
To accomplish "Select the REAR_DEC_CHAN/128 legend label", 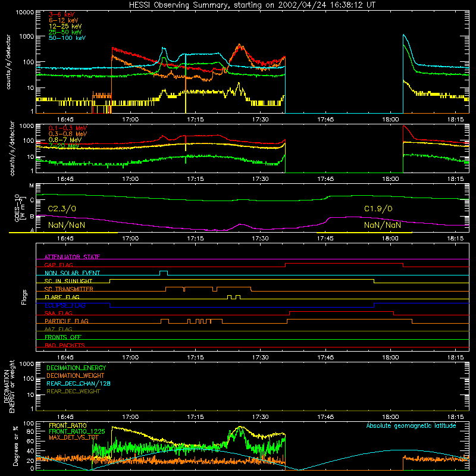I will (79, 384).
